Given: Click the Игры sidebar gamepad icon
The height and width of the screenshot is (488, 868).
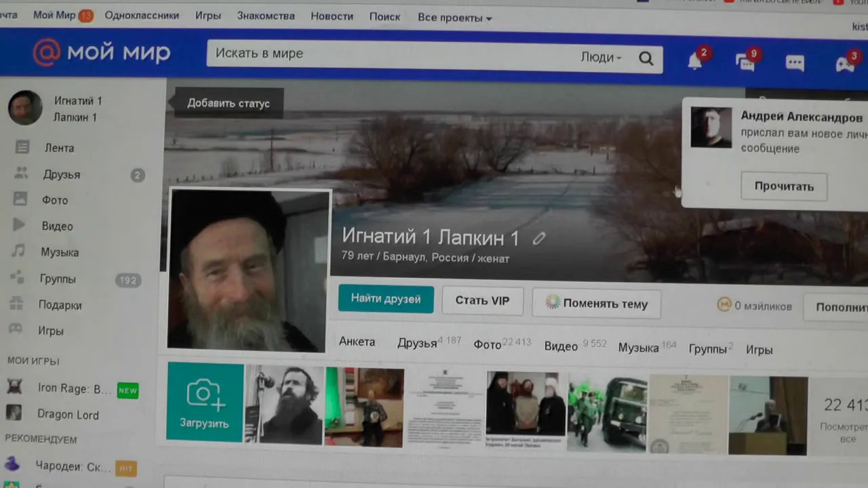Looking at the screenshot, I should 15,329.
